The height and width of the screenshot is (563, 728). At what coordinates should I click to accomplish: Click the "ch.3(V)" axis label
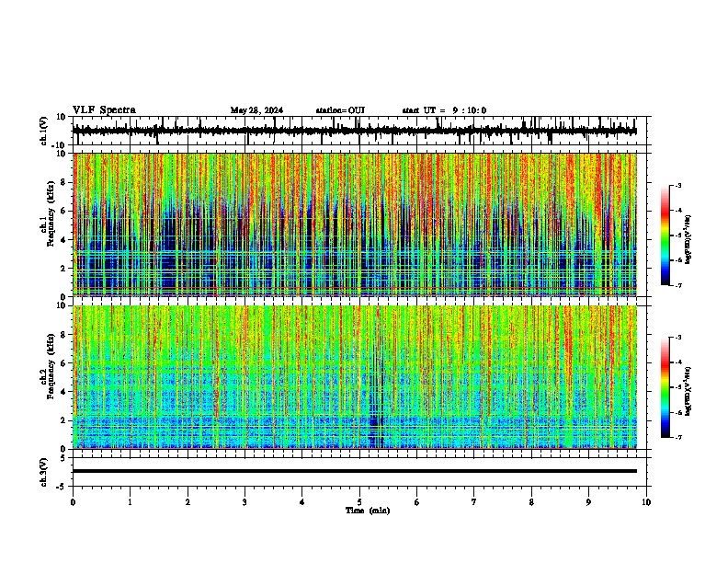click(44, 472)
